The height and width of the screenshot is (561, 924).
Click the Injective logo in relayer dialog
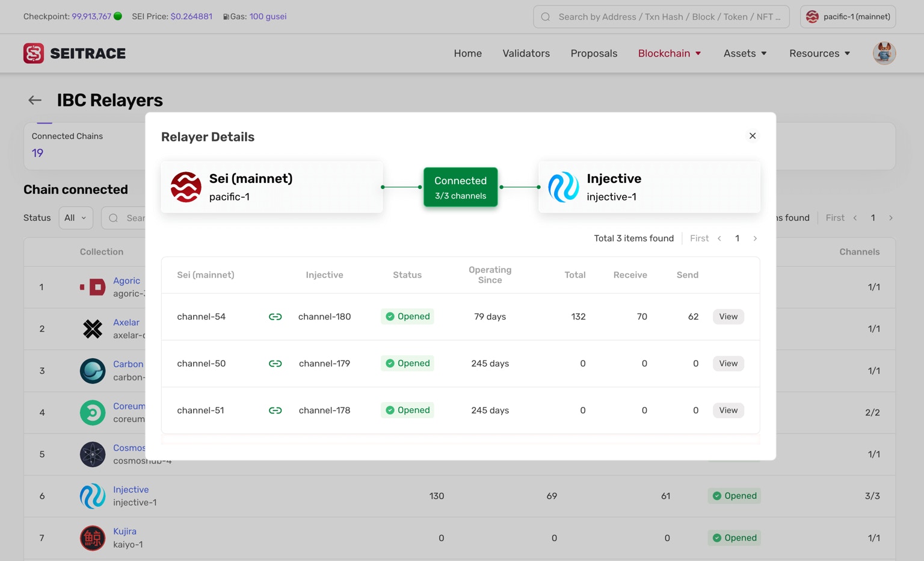click(563, 187)
